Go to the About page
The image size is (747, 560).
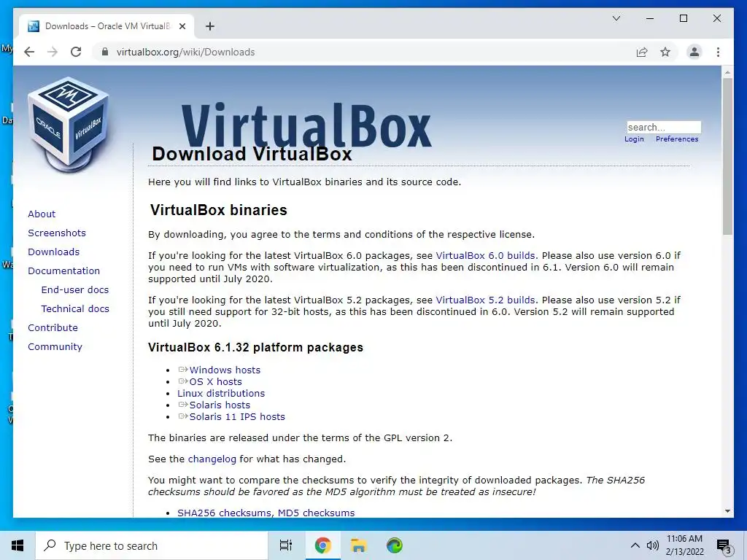42,214
